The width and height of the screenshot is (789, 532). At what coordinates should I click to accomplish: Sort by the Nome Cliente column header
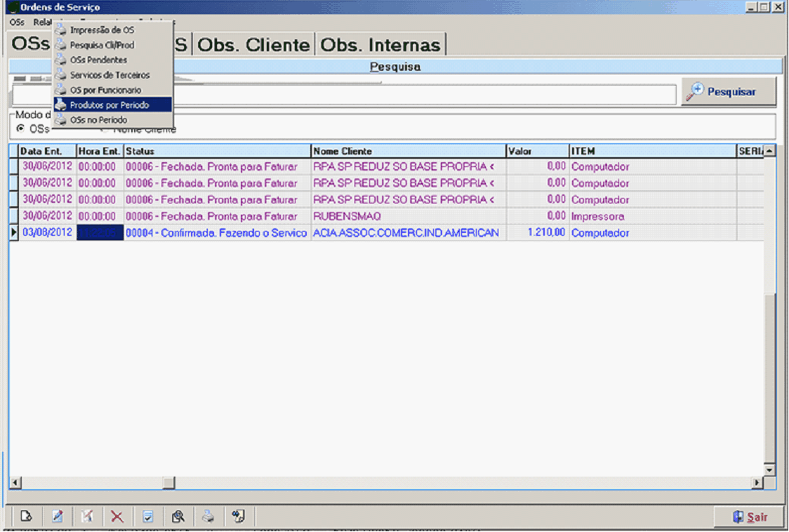click(x=408, y=151)
